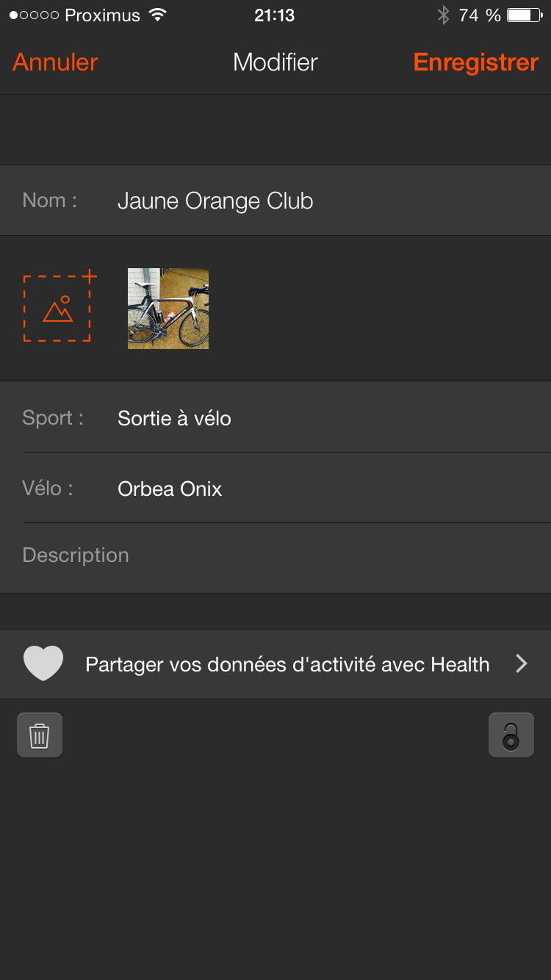Save changes with Enregistrer
The width and height of the screenshot is (551, 980).
(x=476, y=62)
